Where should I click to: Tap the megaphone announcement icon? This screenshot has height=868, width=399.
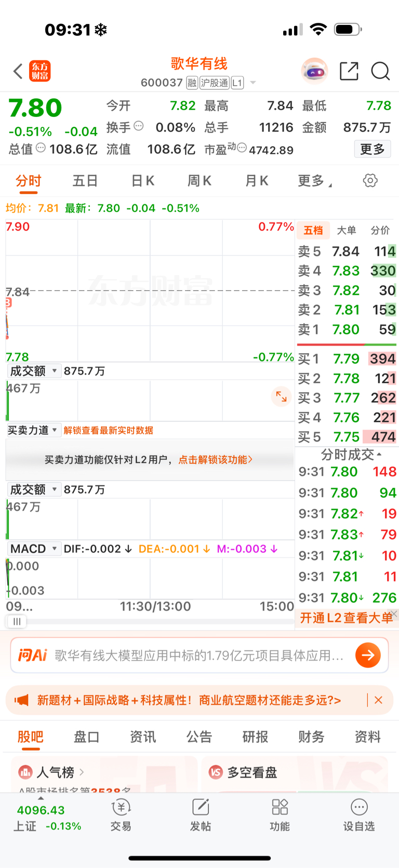[x=21, y=700]
